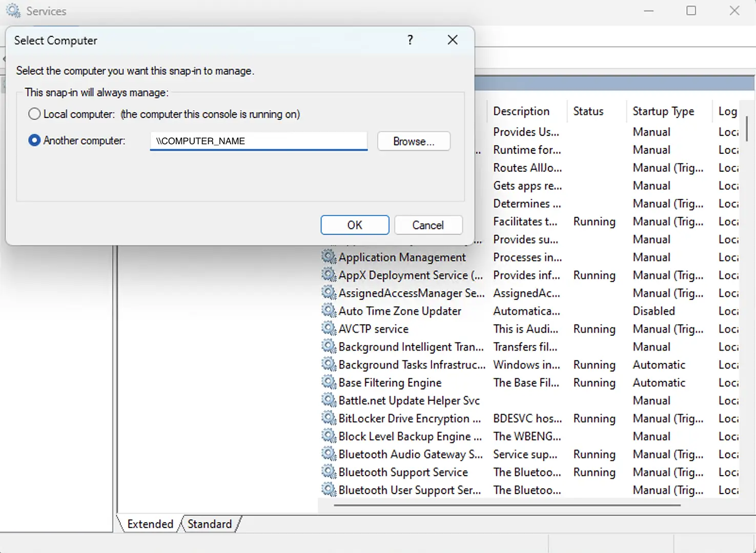Viewport: 756px width, 553px height.
Task: Click the AVCTP service gear icon
Action: click(x=329, y=329)
